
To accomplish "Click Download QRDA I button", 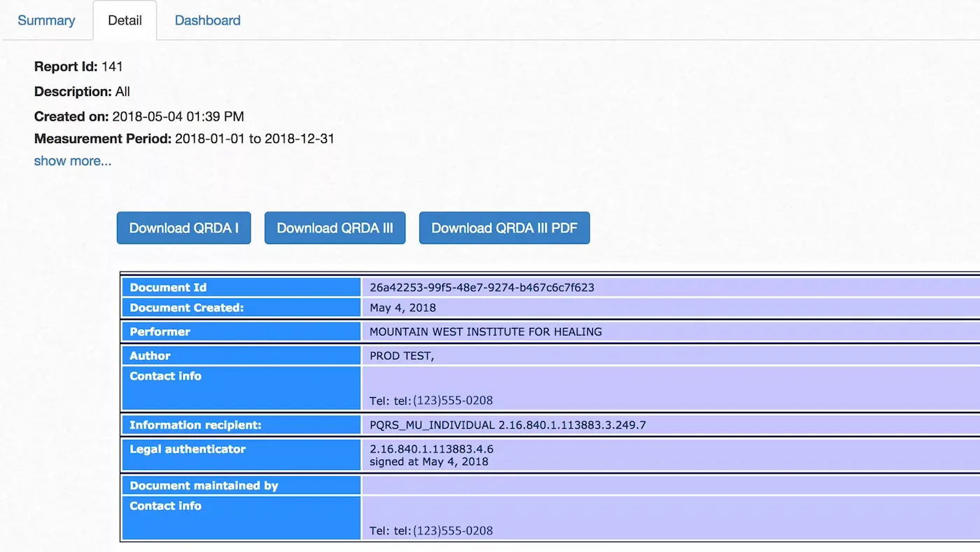I will pos(183,228).
